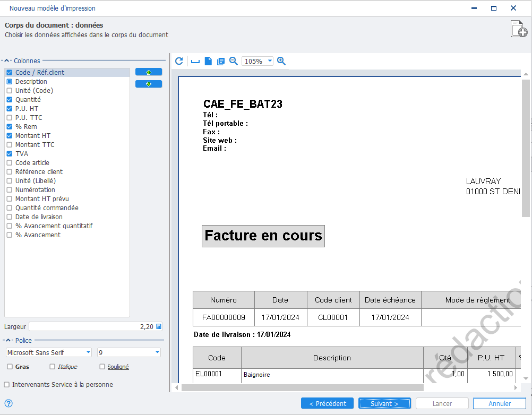The height and width of the screenshot is (415, 532).
Task: Collapse the Colonnes section
Action: pos(6,60)
